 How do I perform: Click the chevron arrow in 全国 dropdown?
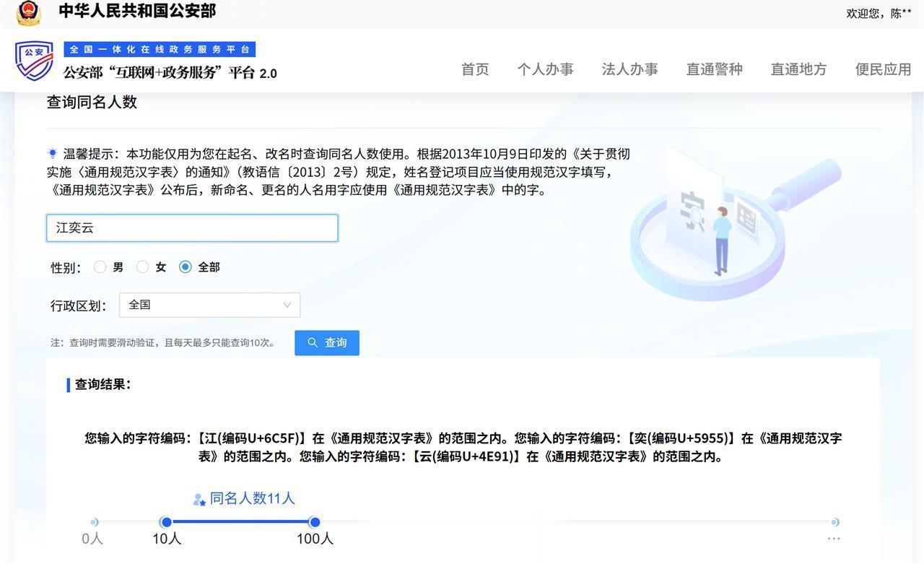point(287,305)
